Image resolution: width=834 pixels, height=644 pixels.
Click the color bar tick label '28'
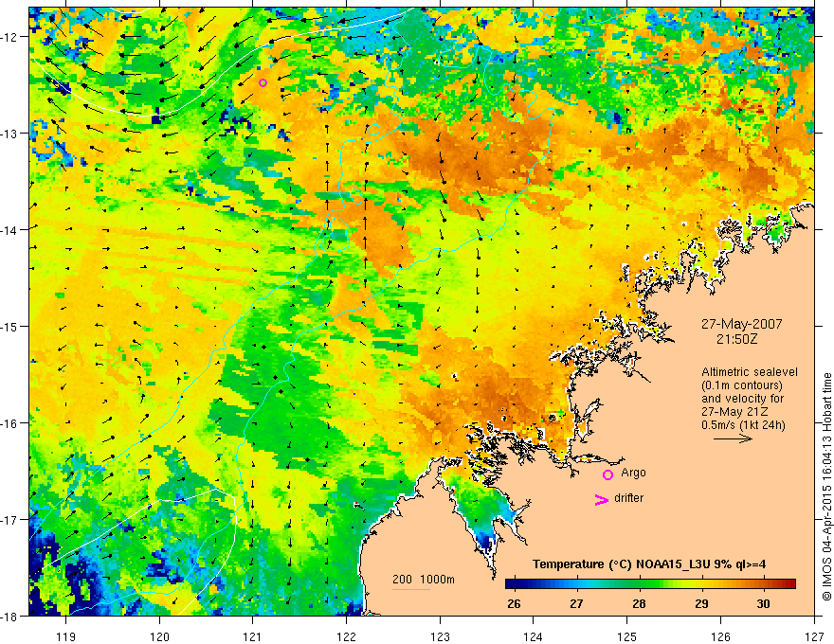[639, 603]
